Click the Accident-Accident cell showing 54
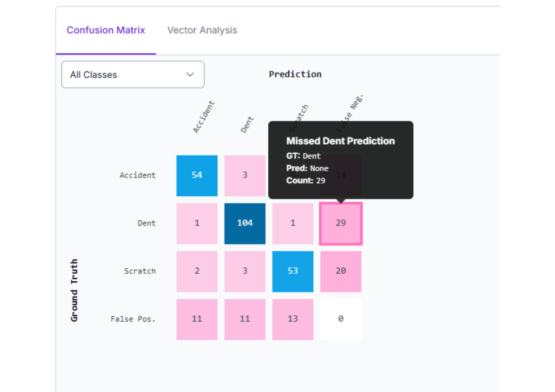555x392 pixels. pyautogui.click(x=197, y=175)
